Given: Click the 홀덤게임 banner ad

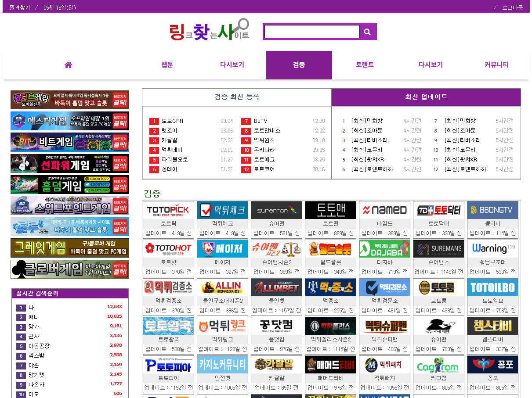Looking at the screenshot, I should (x=70, y=184).
